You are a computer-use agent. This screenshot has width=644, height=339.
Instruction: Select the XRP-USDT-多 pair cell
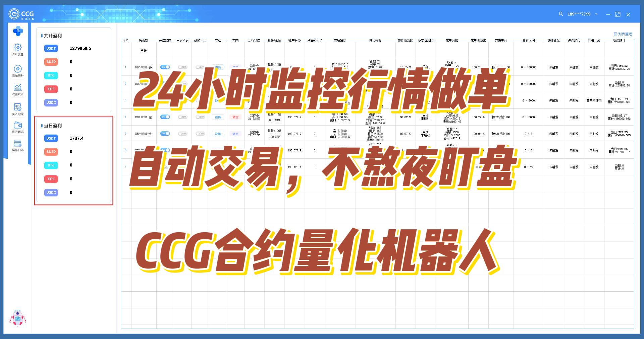144,134
